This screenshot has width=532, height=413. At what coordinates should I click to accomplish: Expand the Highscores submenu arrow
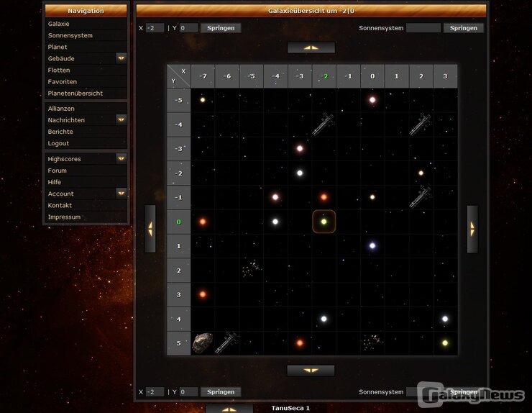[121, 158]
